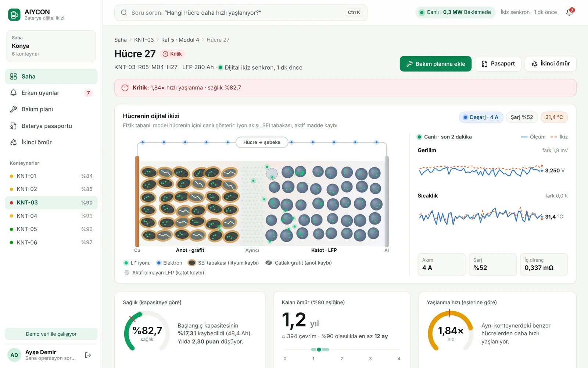This screenshot has height=368, width=588.
Task: Select the active KNT-03 container
Action: 51,202
